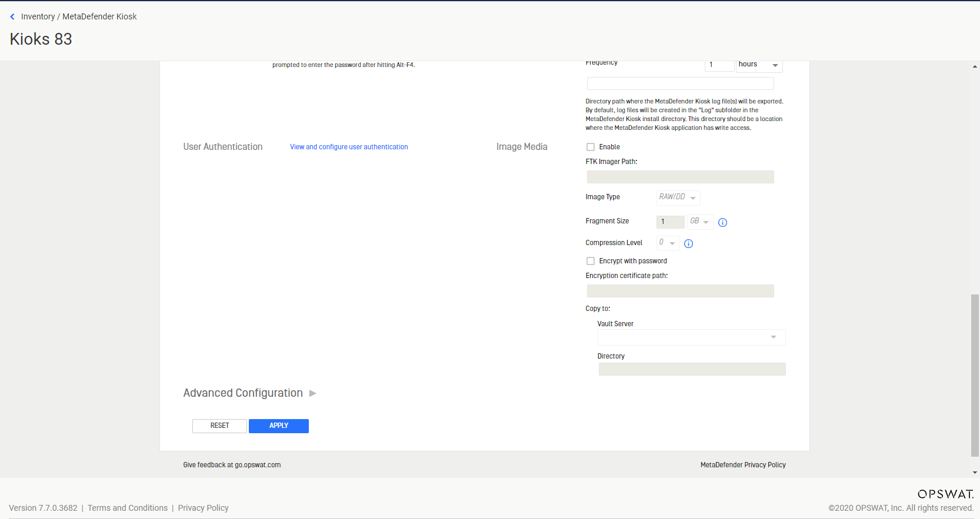Click the FTK Imager Path field
Screen dimensions: 980x519
(x=680, y=177)
